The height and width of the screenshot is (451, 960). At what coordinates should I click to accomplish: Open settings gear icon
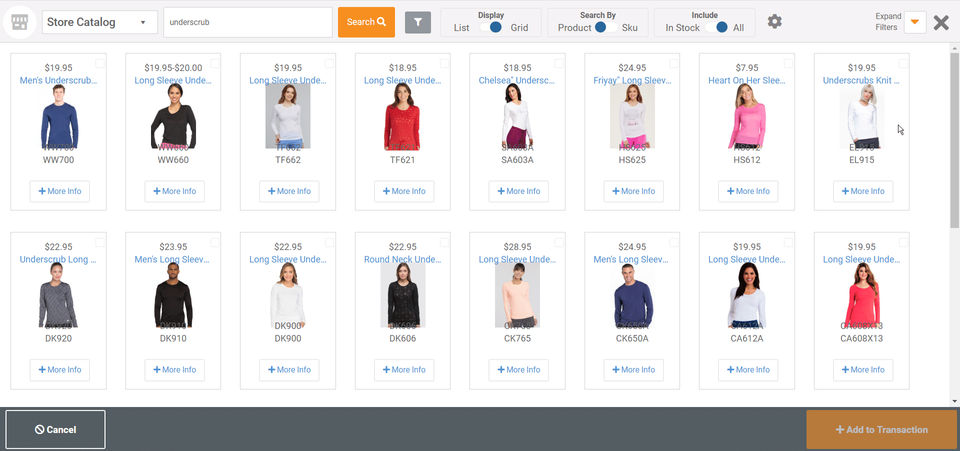[774, 22]
